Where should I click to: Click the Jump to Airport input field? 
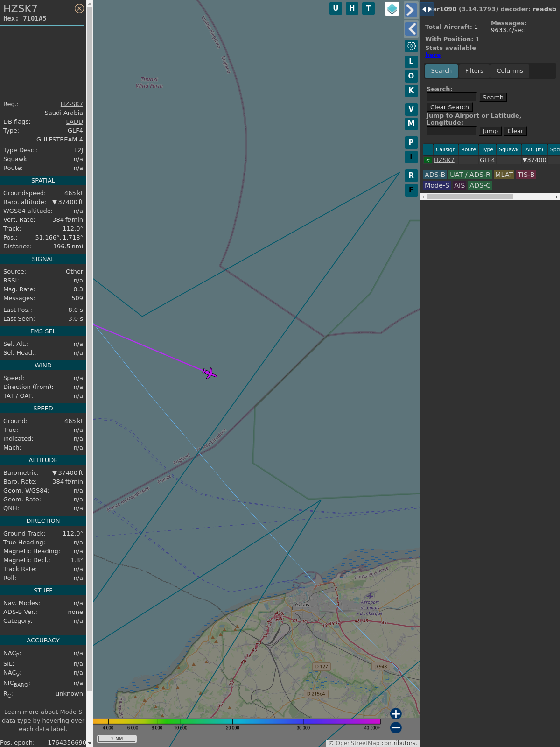(x=451, y=131)
